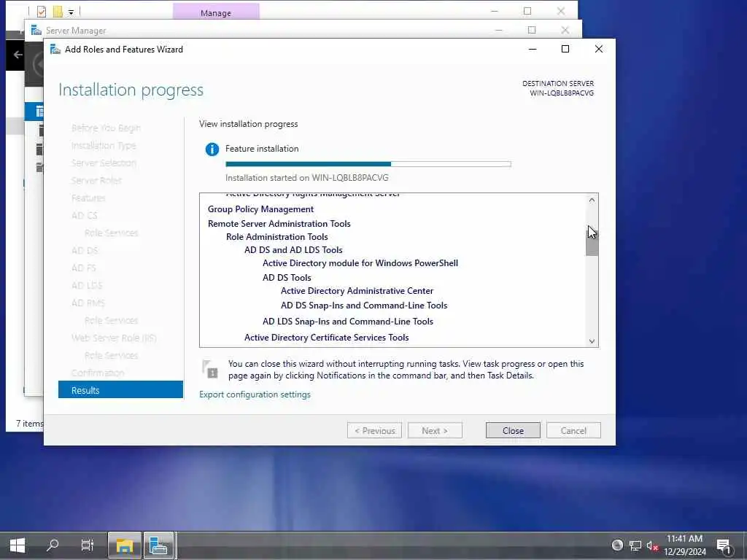
Task: Click the Next button
Action: click(435, 430)
